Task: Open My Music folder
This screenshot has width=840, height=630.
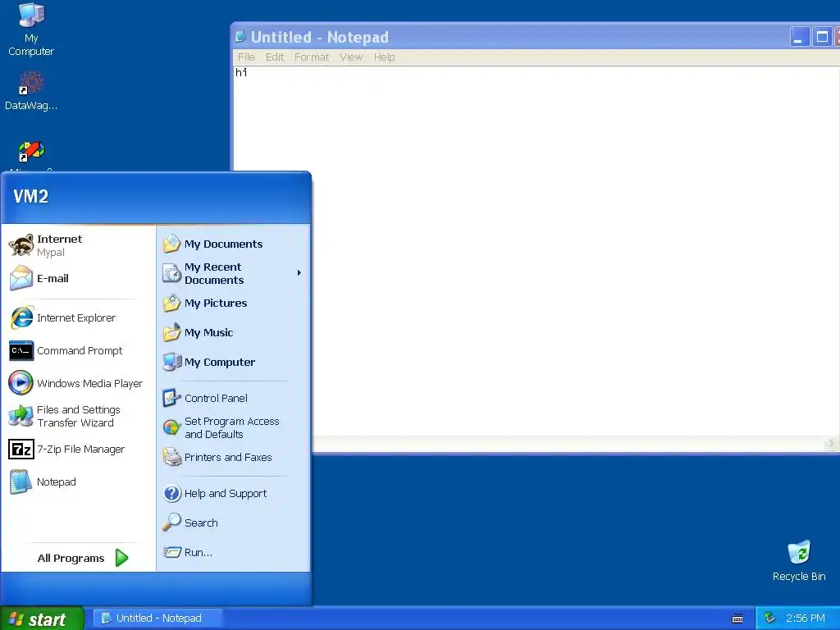Action: (233, 333)
